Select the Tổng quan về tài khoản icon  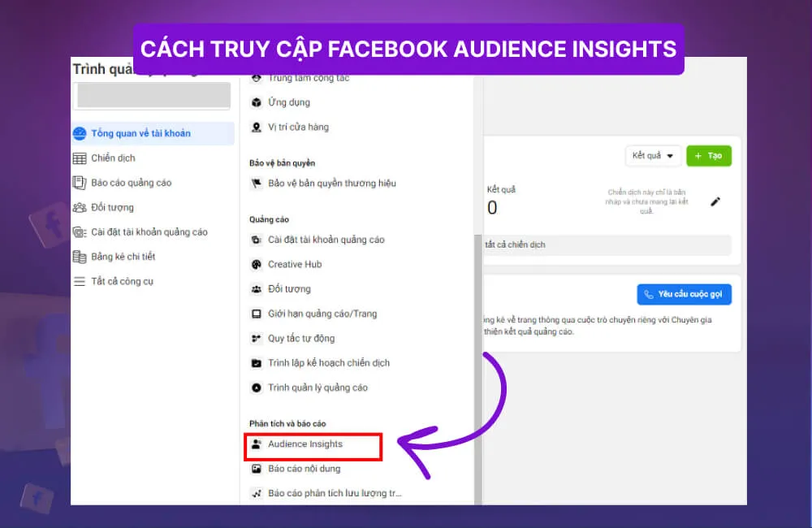tap(82, 133)
